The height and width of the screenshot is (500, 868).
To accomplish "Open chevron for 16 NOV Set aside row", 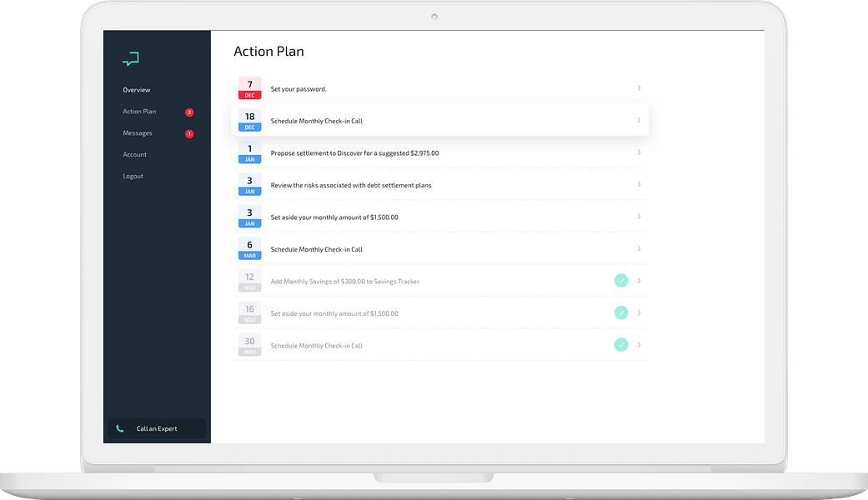I will pos(639,312).
